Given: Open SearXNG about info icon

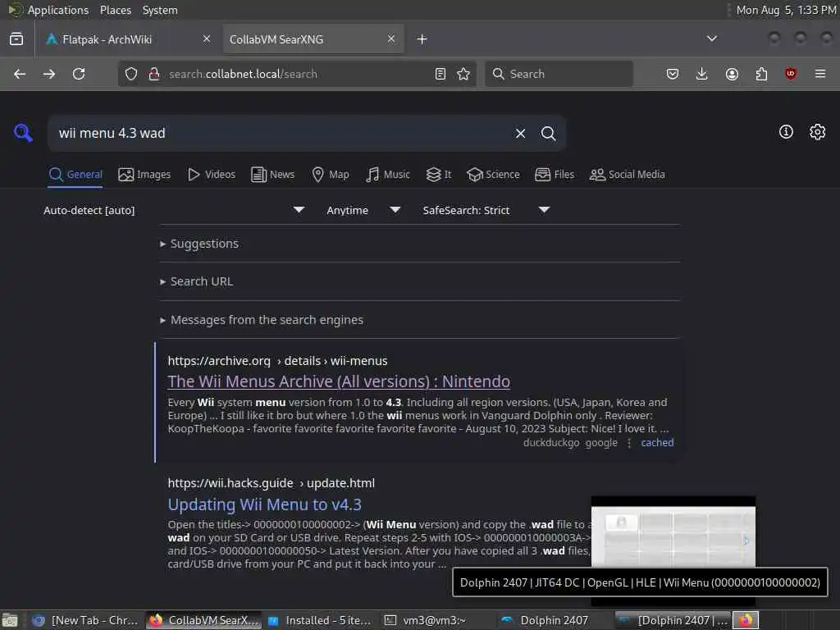Looking at the screenshot, I should click(786, 132).
